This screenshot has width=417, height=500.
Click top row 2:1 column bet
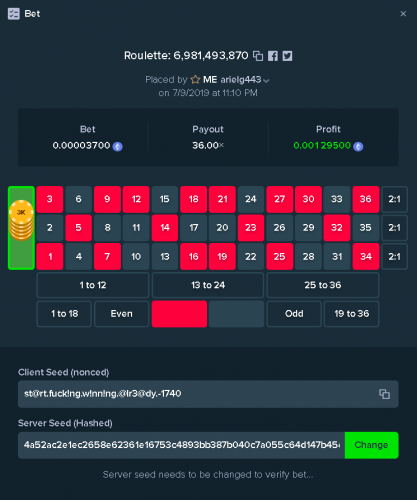pos(394,199)
